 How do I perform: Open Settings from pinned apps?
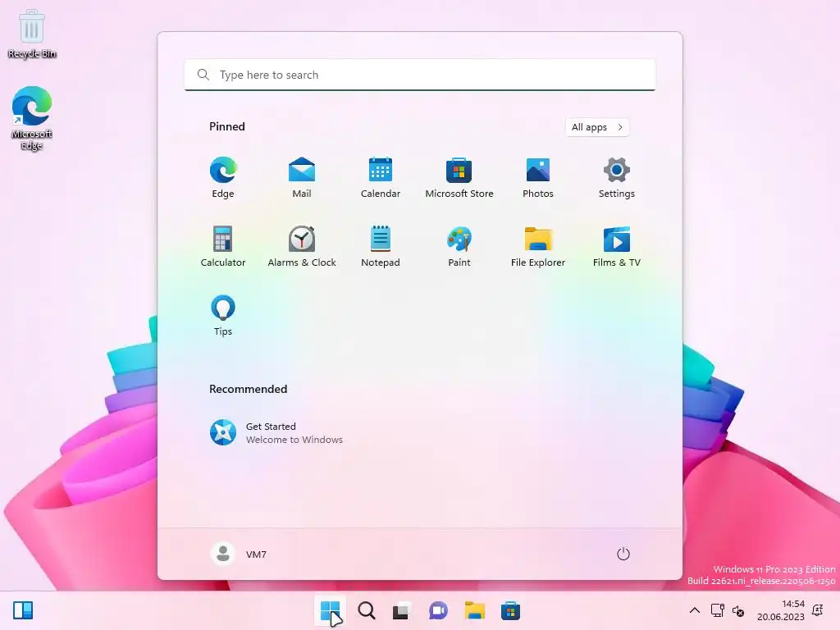coord(617,178)
